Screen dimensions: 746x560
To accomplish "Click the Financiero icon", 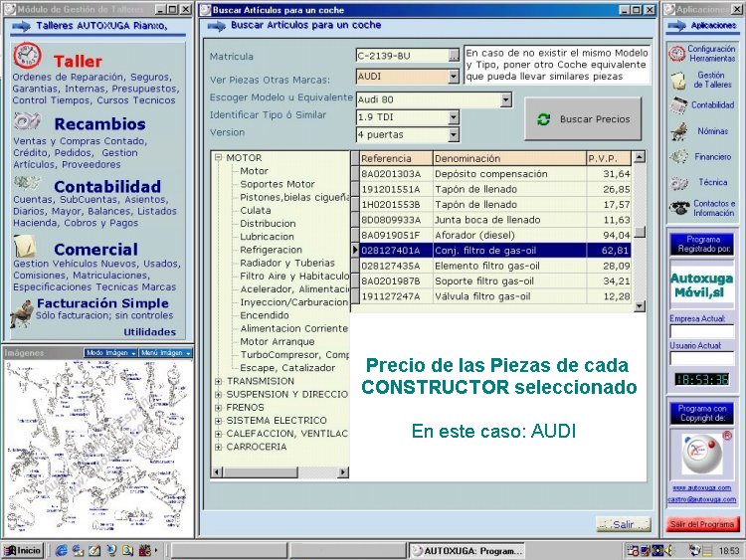I will (679, 156).
